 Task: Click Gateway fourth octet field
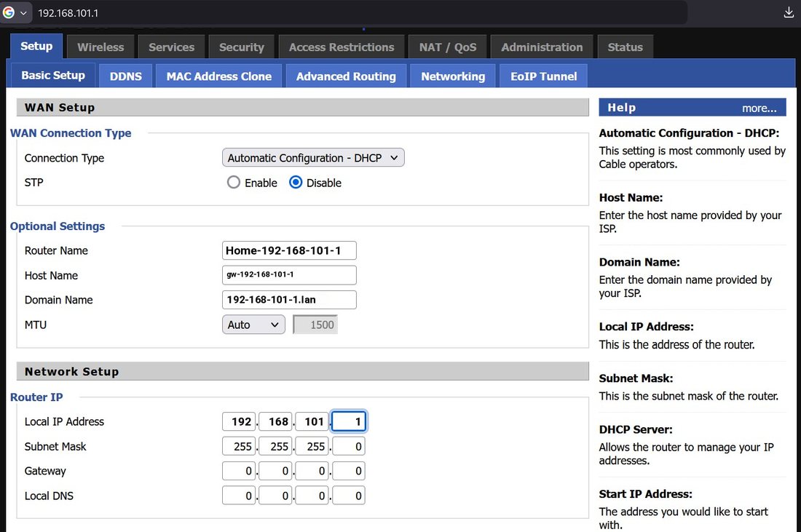point(348,471)
